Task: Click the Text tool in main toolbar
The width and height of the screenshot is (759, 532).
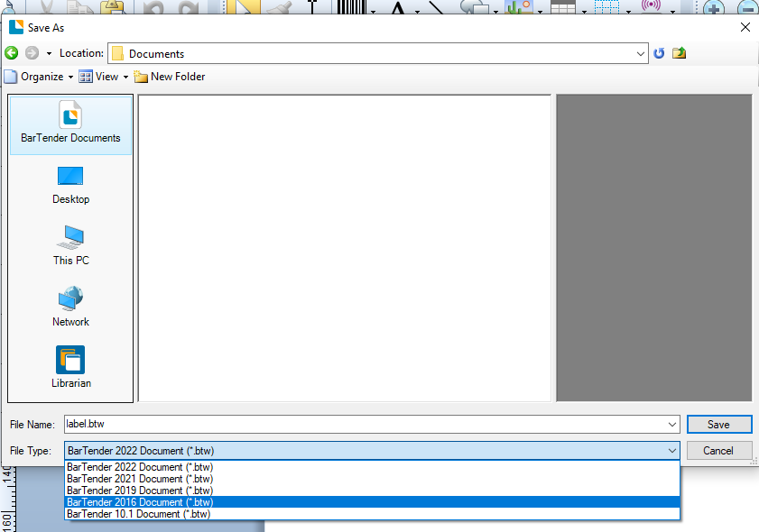Action: tap(398, 6)
